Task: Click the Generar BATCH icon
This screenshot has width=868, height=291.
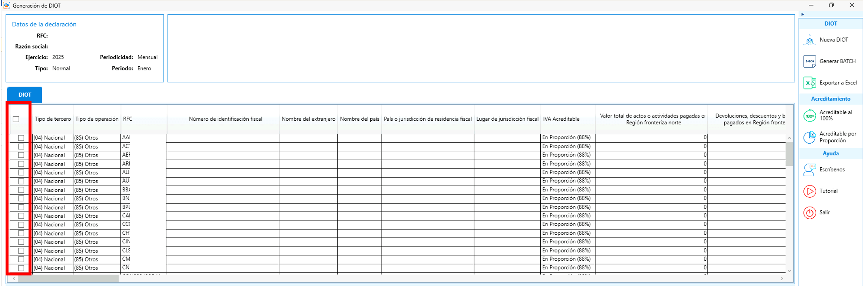Action: (x=809, y=61)
